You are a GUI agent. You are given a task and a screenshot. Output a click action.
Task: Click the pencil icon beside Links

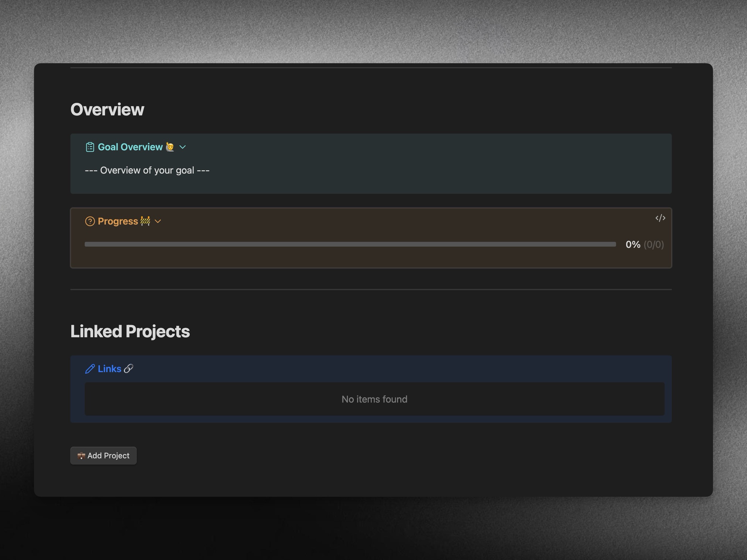click(x=90, y=369)
